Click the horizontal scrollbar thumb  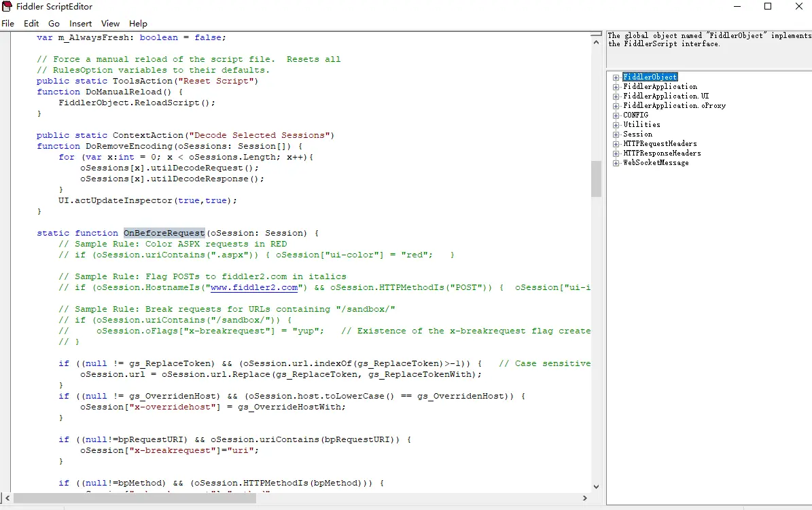click(x=135, y=498)
